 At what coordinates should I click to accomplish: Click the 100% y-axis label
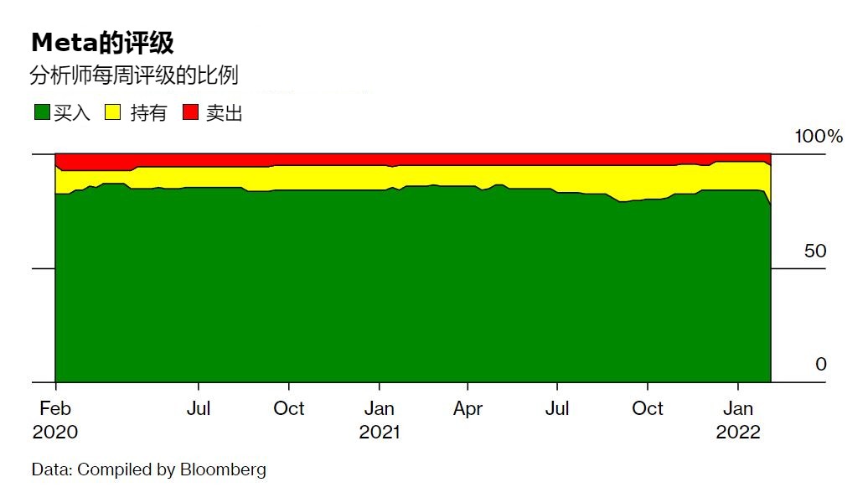coord(819,137)
